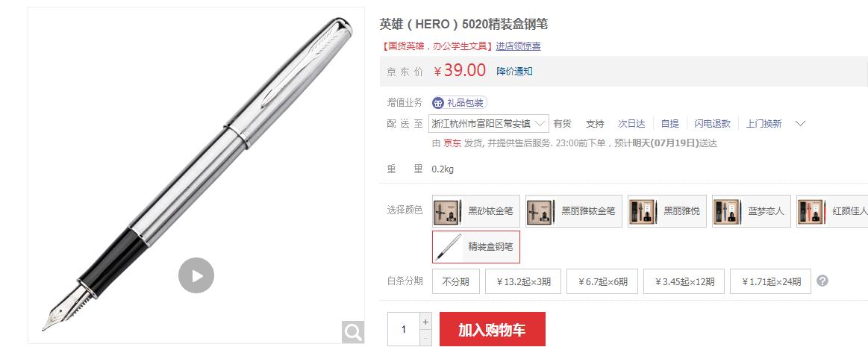Click the magnifier zoom icon on product image
Screen dimensions: 868x350
352,332
